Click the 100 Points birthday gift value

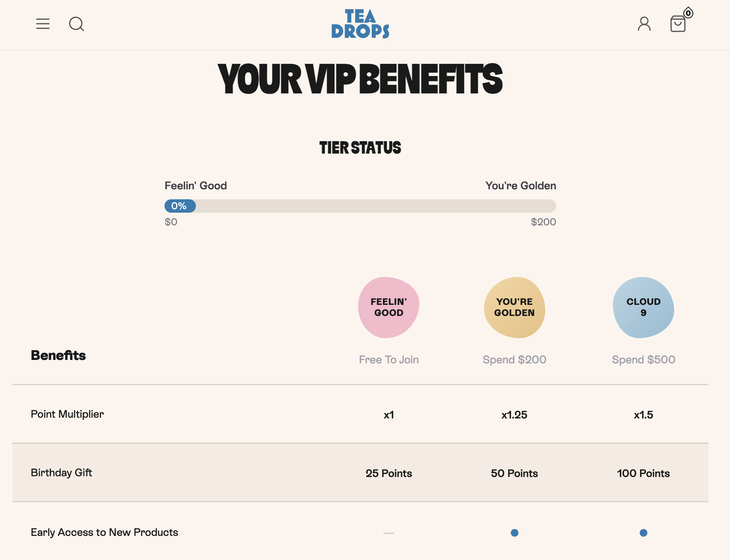tap(644, 473)
